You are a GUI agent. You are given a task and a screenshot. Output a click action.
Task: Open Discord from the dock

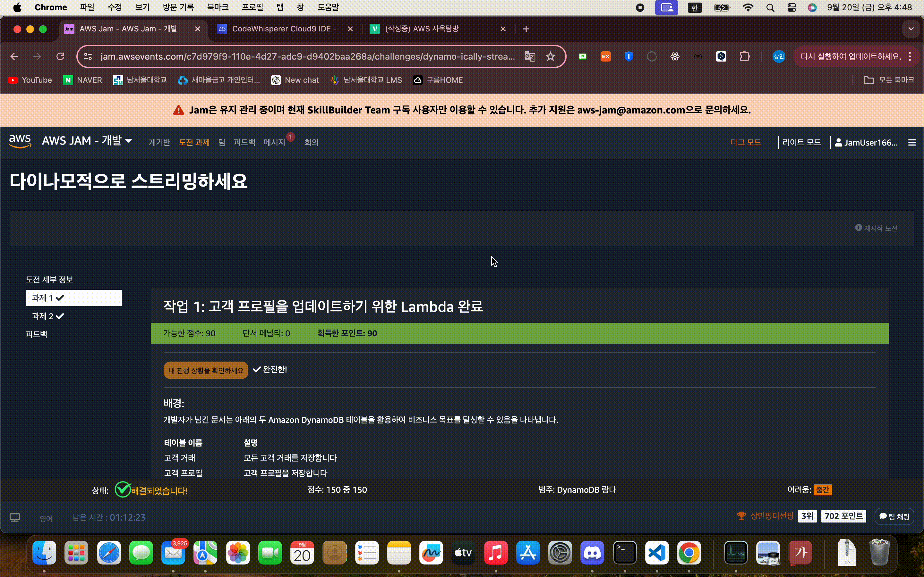[592, 552]
